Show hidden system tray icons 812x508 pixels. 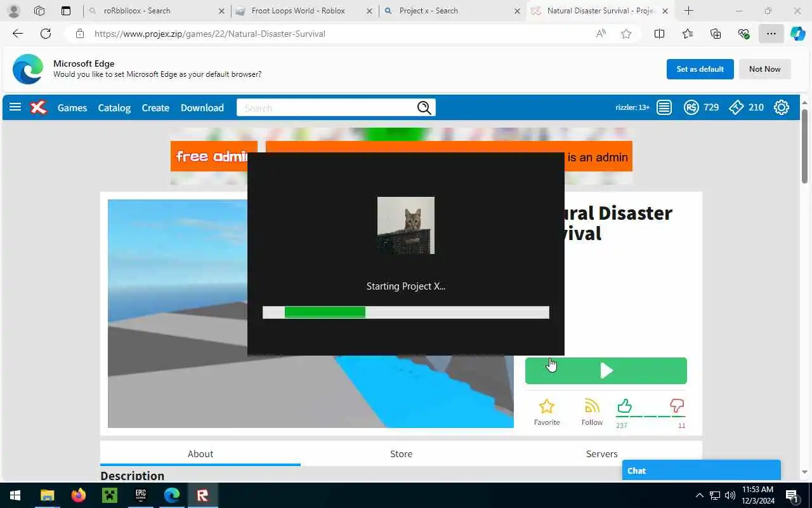click(700, 495)
